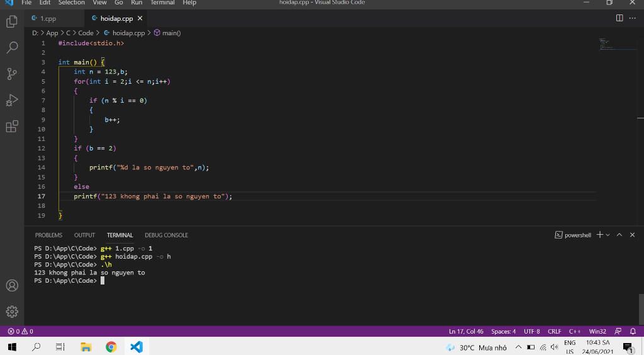Open the Help menu
This screenshot has width=644, height=355.
189,3
